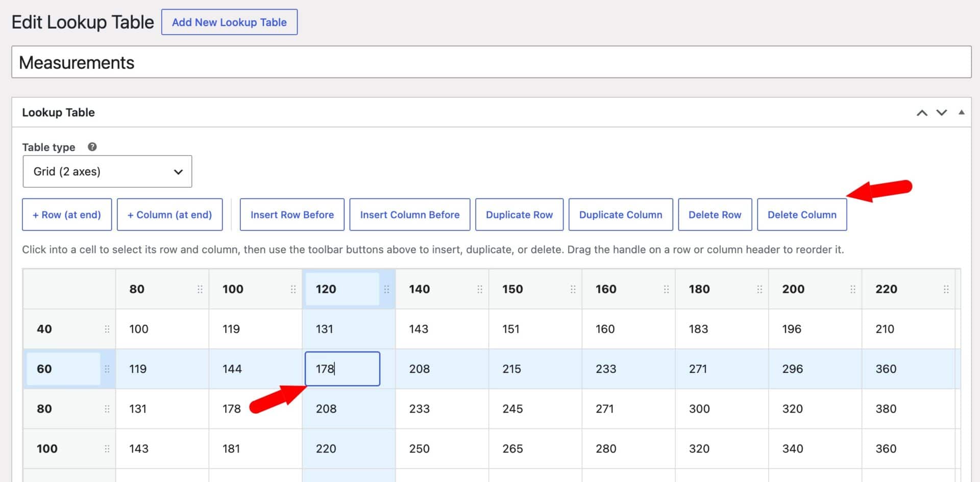
Task: Click cell 151 in row 40
Action: pos(535,329)
